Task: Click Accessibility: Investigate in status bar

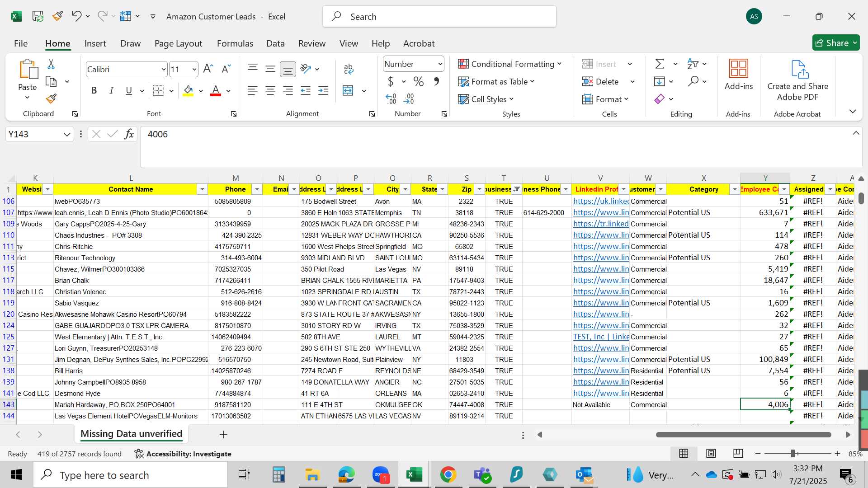Action: click(x=183, y=454)
